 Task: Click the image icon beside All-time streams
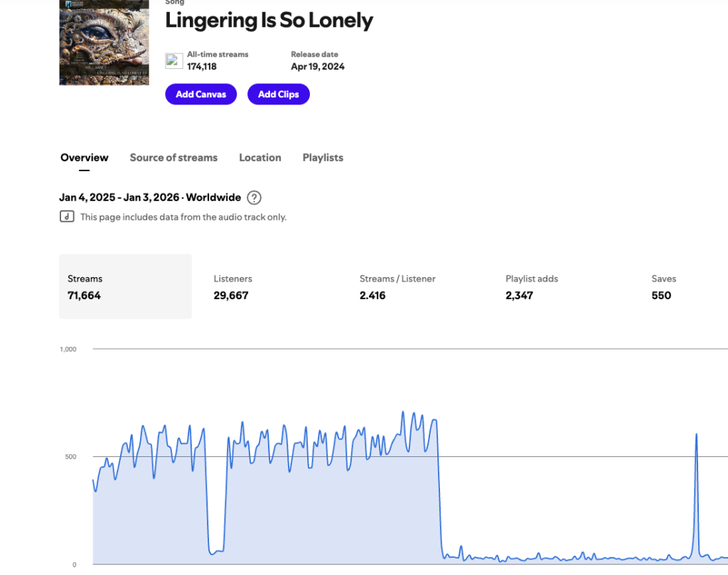pos(174,60)
